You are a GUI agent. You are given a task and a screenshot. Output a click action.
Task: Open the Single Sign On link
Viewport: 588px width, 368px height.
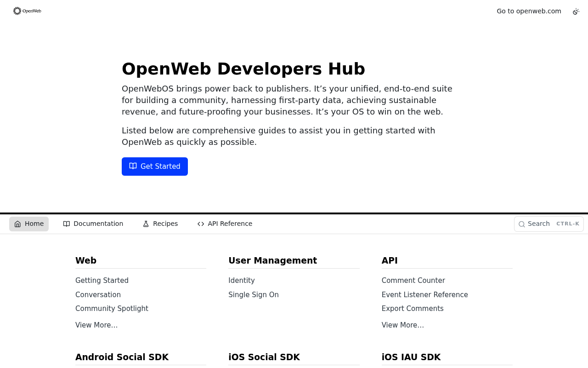click(x=254, y=295)
